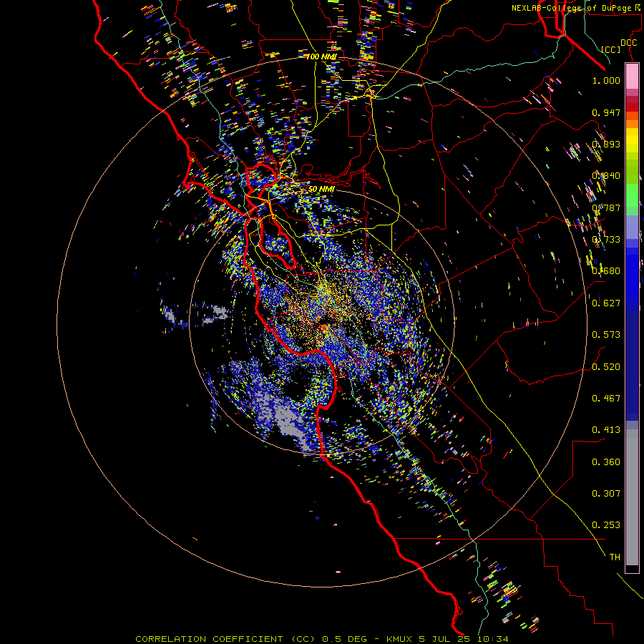Click the TH threshold legend label
644x644 pixels.
(x=615, y=557)
